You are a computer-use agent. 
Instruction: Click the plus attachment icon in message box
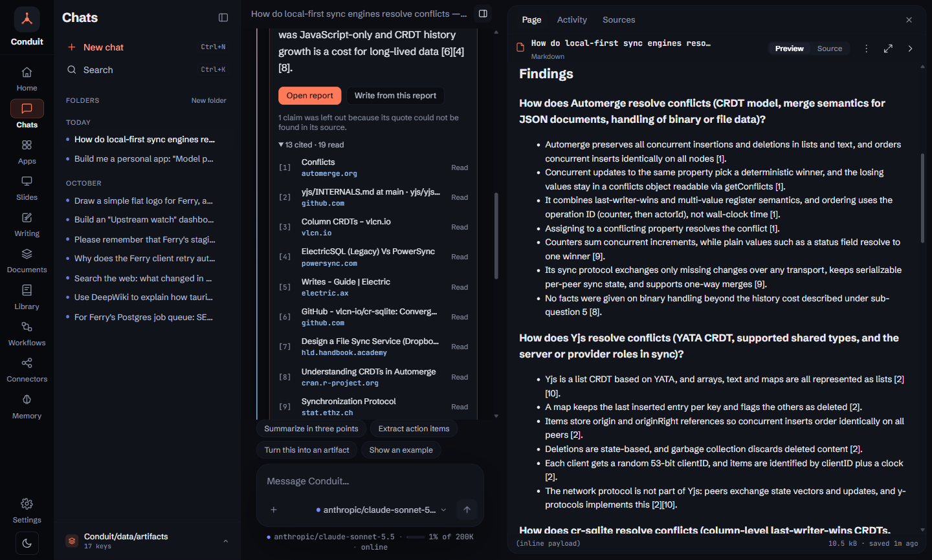(274, 510)
